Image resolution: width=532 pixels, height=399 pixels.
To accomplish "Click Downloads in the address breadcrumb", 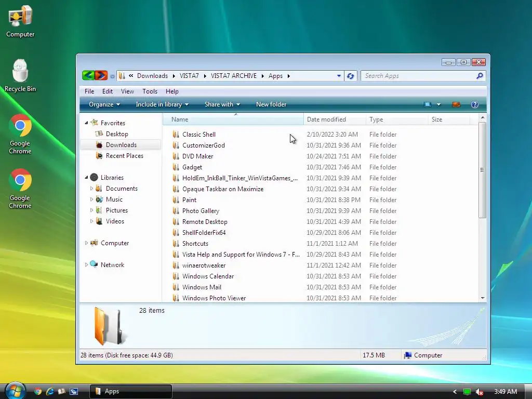I will click(x=152, y=76).
